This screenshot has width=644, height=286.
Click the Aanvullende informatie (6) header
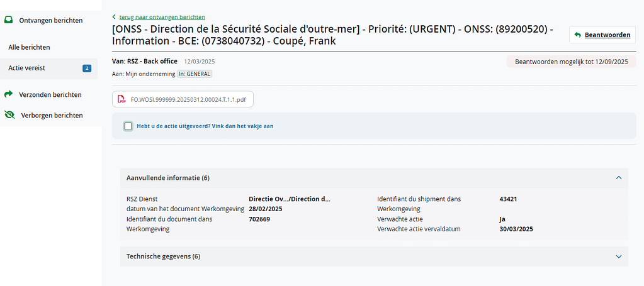tap(374, 178)
